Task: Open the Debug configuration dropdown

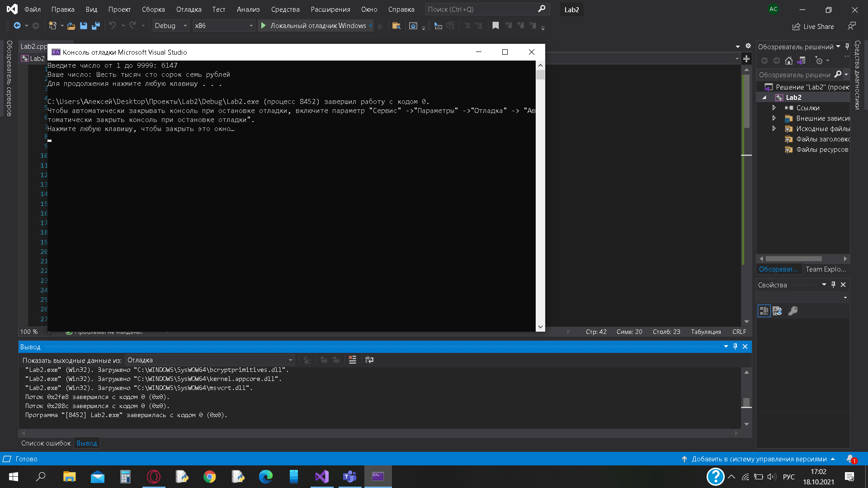Action: pyautogui.click(x=184, y=26)
